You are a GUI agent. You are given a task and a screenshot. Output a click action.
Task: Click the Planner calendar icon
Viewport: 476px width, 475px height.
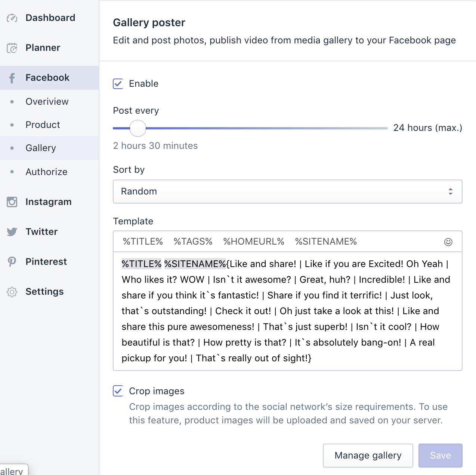pyautogui.click(x=12, y=48)
